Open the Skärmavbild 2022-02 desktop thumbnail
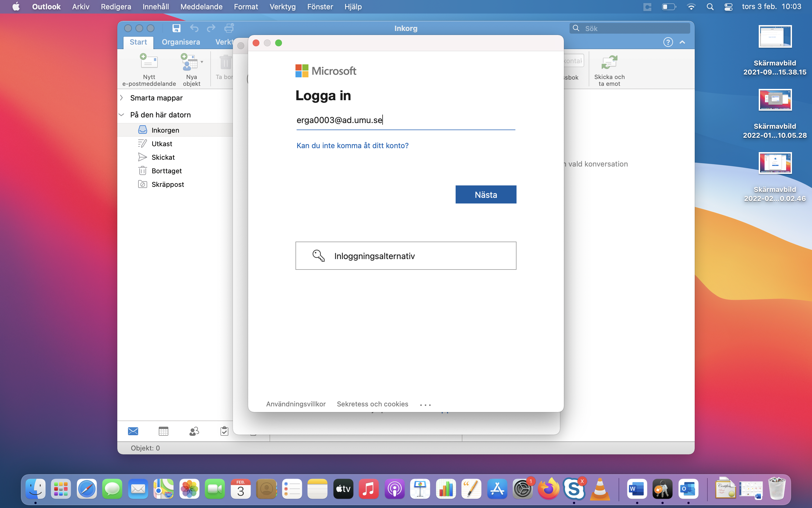This screenshot has height=508, width=812. coord(775,163)
